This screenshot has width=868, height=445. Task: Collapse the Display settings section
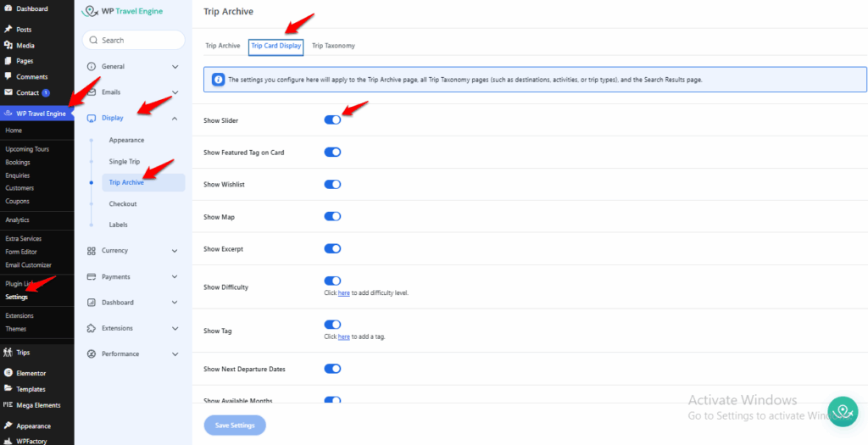tap(175, 118)
